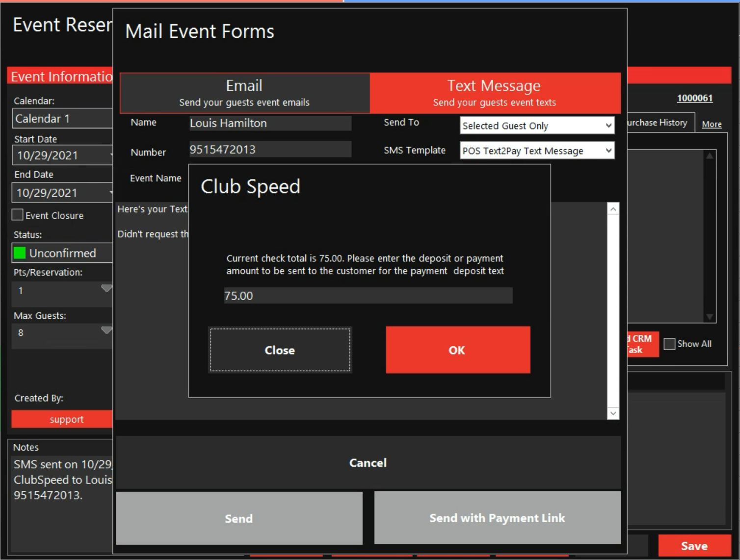
Task: Click OK in the Club Speed dialog
Action: point(458,350)
